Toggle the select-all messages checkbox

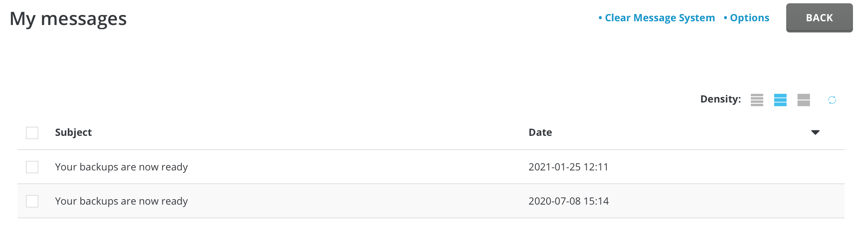click(x=32, y=133)
